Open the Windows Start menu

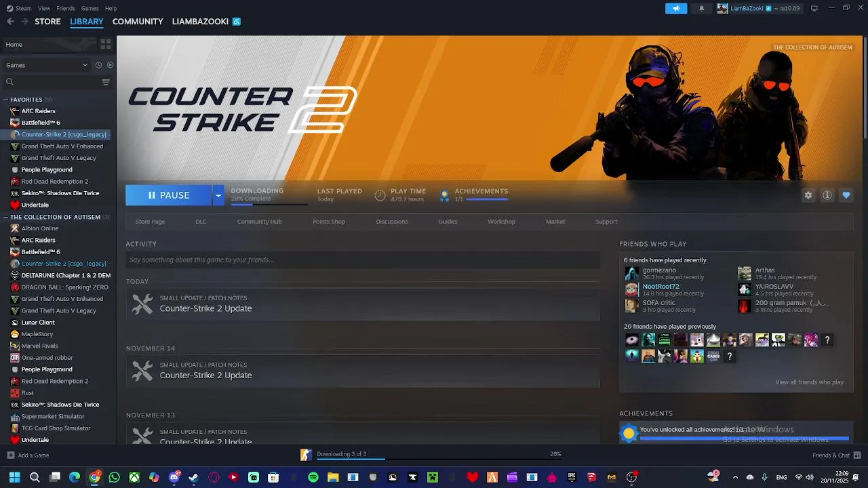tap(14, 477)
